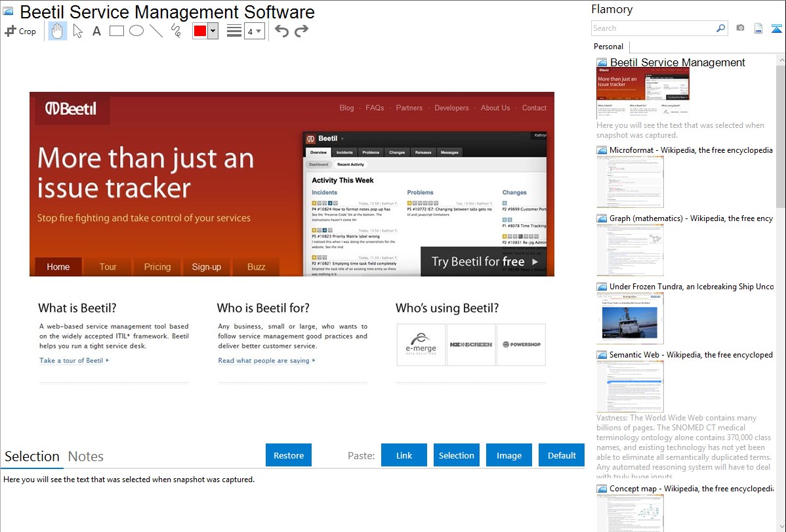Image resolution: width=786 pixels, height=532 pixels.
Task: Open the Notes tab
Action: (86, 457)
